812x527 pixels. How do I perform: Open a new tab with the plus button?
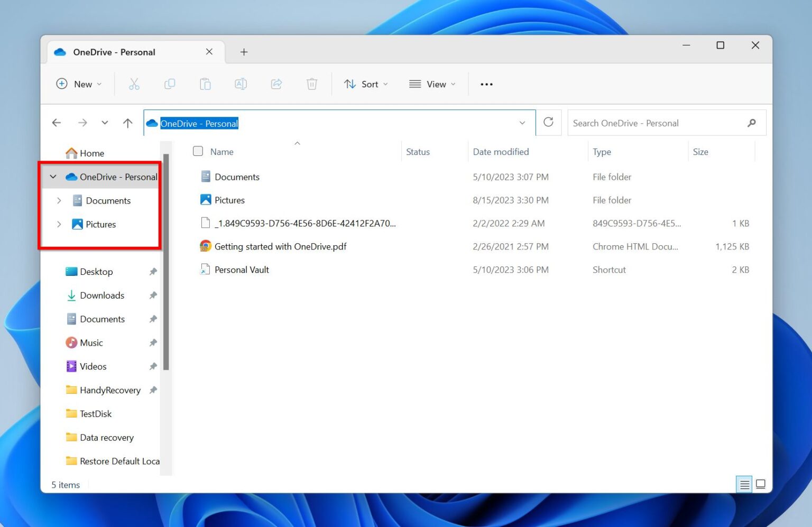pos(244,52)
